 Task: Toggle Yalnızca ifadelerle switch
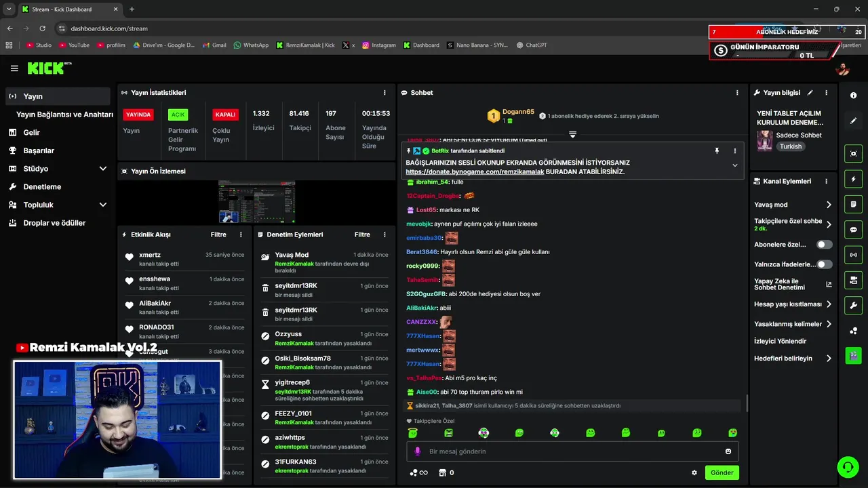click(x=824, y=264)
